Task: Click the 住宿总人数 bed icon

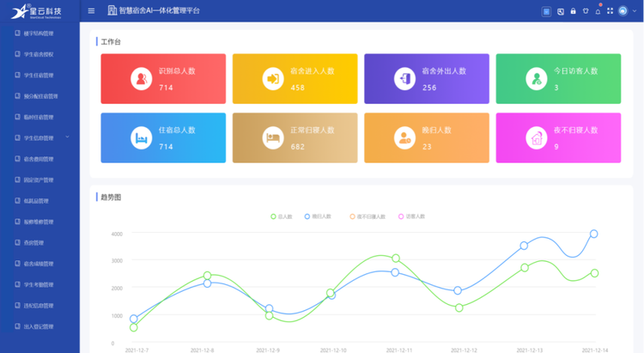Action: point(141,137)
